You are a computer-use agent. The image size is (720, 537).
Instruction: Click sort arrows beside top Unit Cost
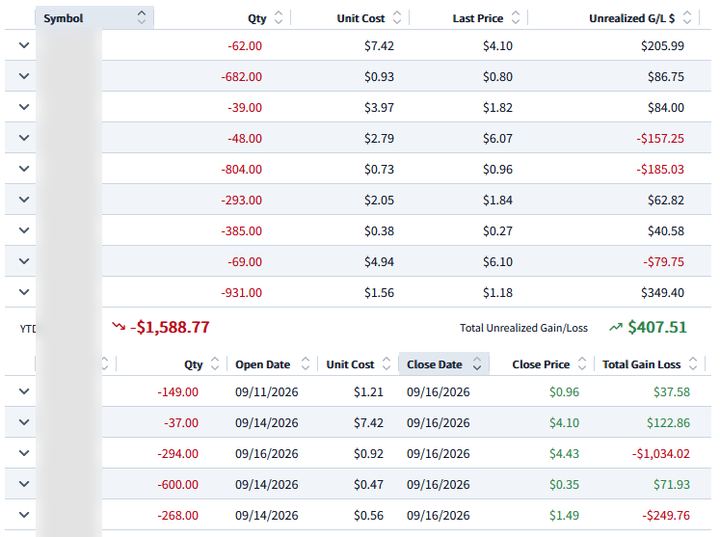point(397,18)
